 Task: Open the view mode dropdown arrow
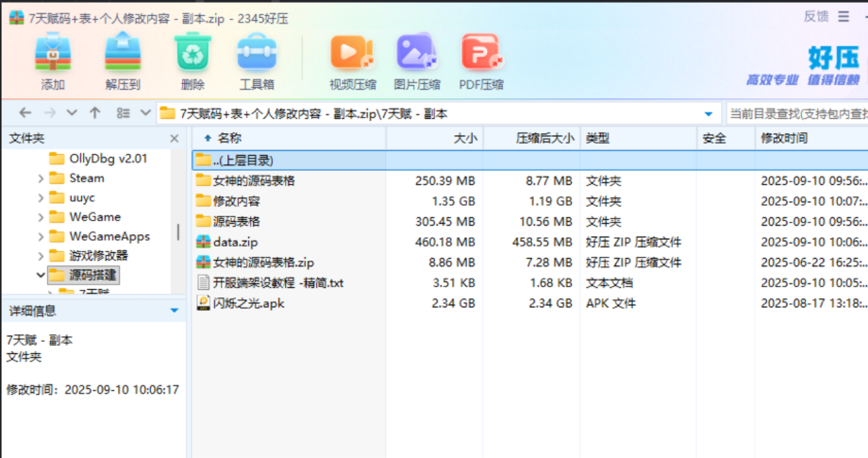(145, 113)
